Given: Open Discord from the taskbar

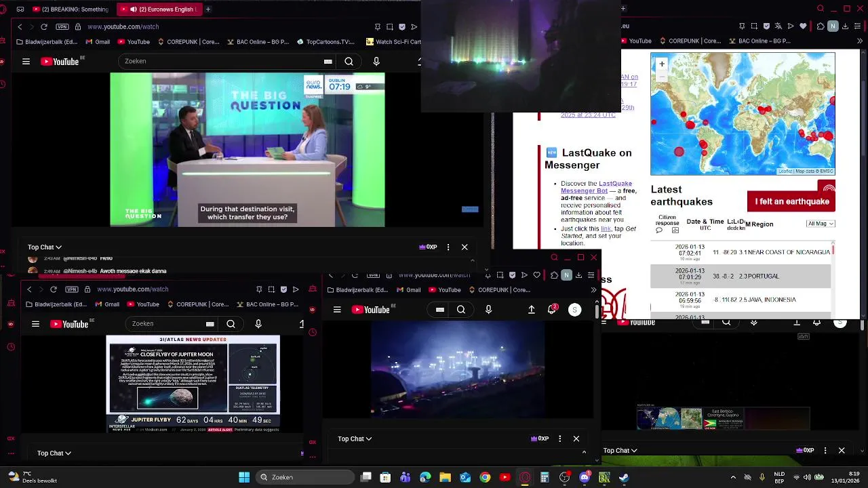Looking at the screenshot, I should coord(585,477).
